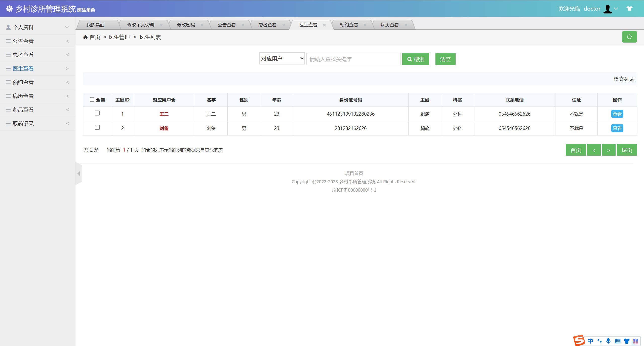Check the checkbox on 刘备's row
This screenshot has height=346, width=644.
pyautogui.click(x=97, y=128)
